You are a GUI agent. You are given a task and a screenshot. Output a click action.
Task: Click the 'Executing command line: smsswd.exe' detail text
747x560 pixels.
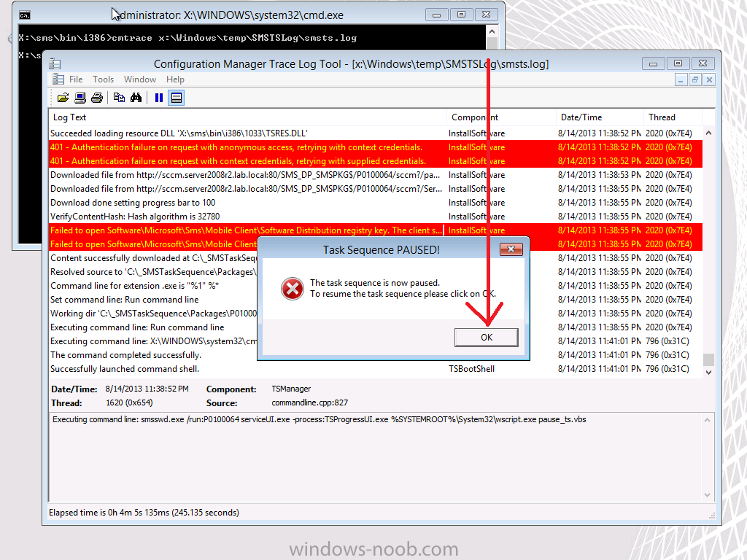click(x=320, y=419)
